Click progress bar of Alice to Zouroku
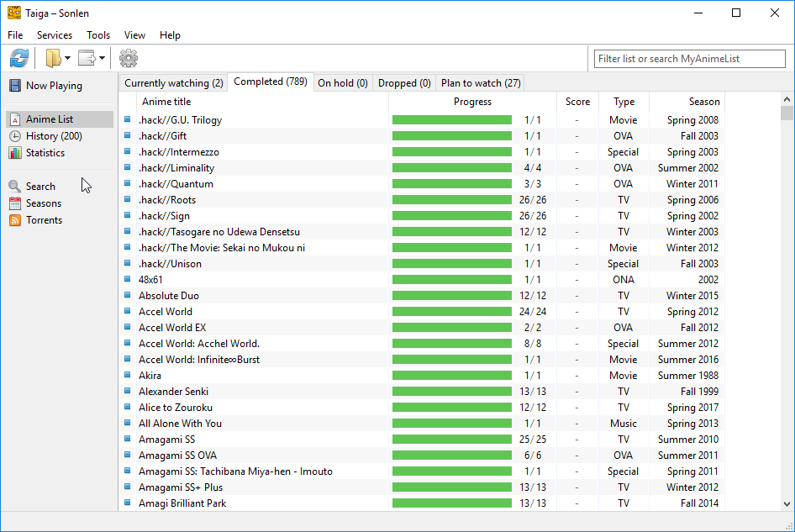 point(452,408)
